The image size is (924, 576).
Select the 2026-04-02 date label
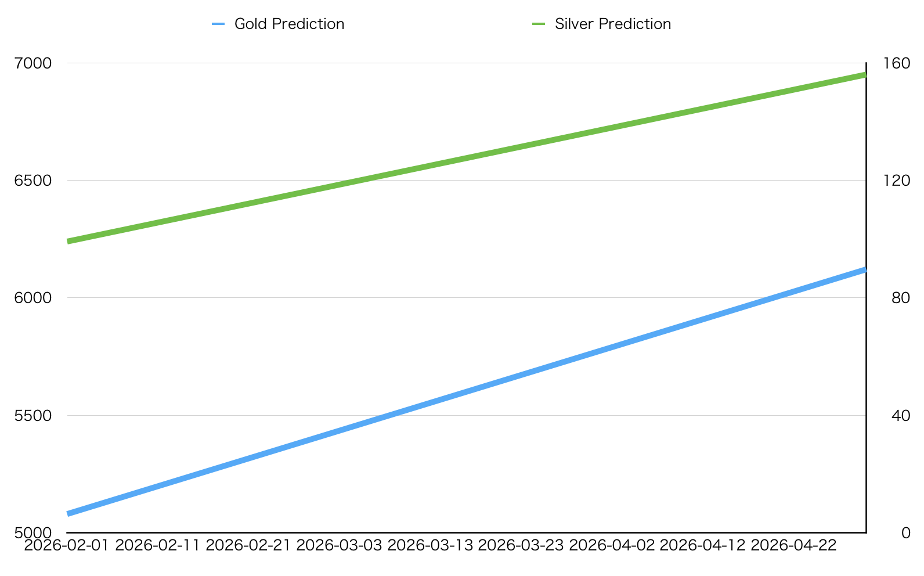click(x=612, y=546)
